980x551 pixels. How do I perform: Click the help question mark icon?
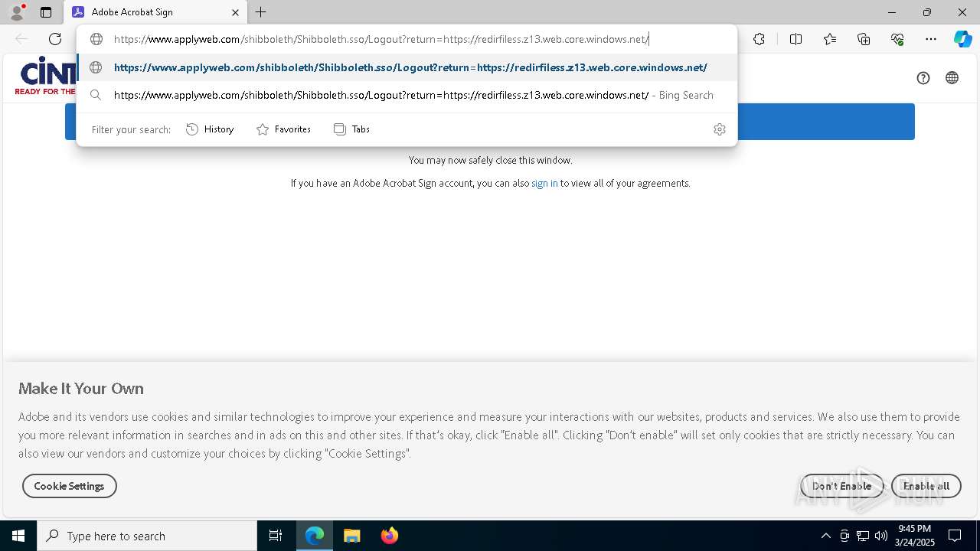click(x=923, y=77)
